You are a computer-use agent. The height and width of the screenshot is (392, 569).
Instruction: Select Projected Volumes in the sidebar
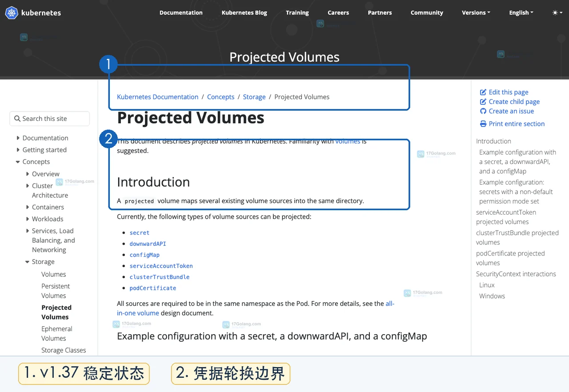tap(56, 312)
